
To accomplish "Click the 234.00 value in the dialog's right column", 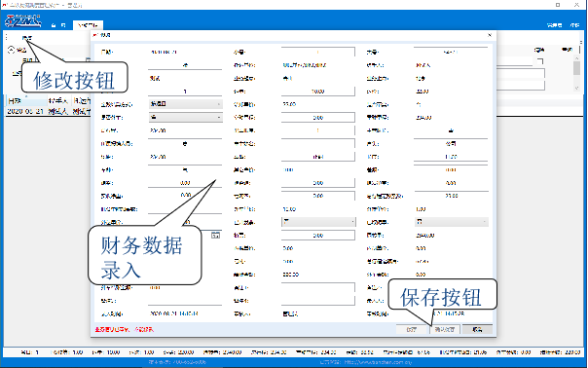I will [x=423, y=118].
